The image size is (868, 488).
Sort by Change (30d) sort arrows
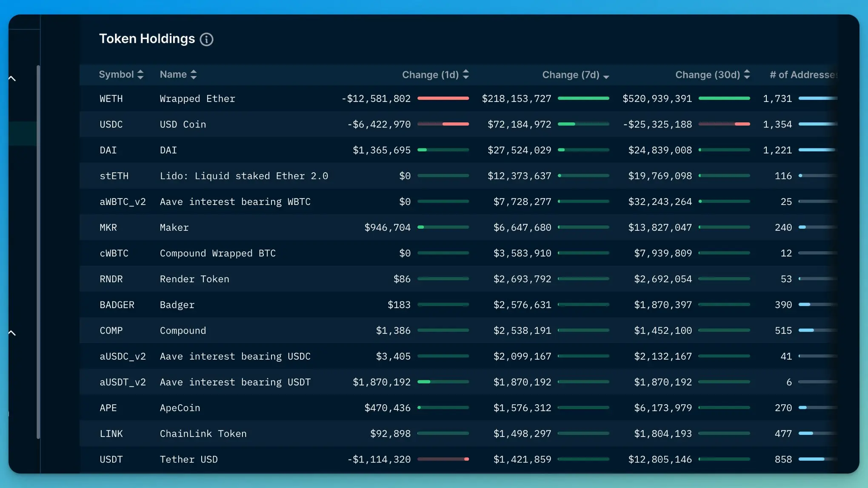[x=747, y=75]
